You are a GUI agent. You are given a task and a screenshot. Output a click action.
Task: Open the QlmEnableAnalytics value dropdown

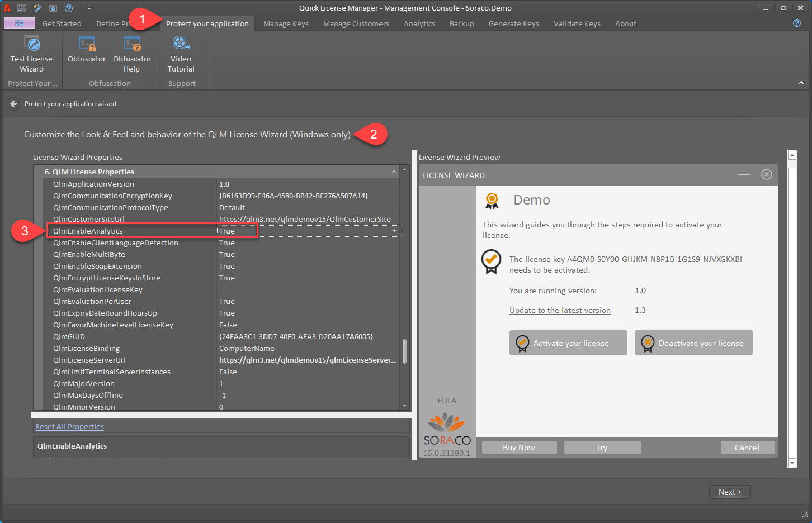click(394, 231)
